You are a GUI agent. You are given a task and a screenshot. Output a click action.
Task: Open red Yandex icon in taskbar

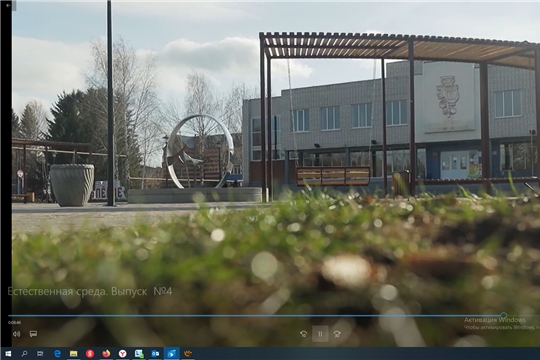point(90,354)
